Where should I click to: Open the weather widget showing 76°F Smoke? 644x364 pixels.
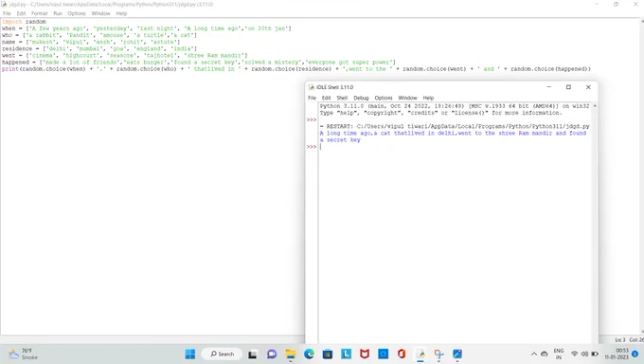tap(23, 355)
